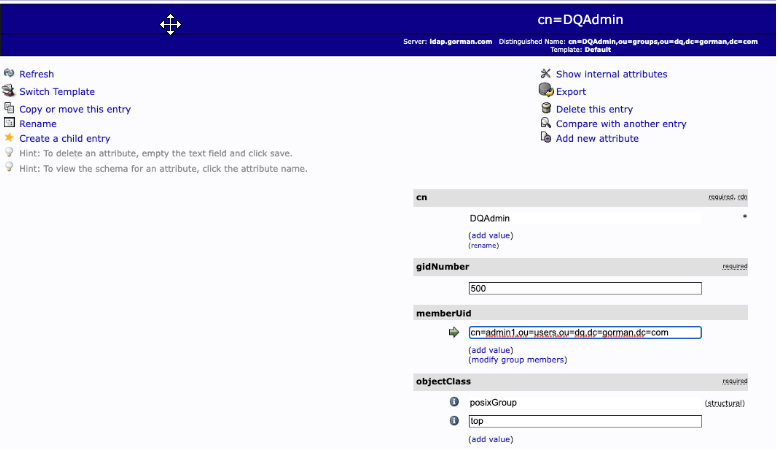Click the Delete this entry trash icon
778x453 pixels.
point(546,108)
